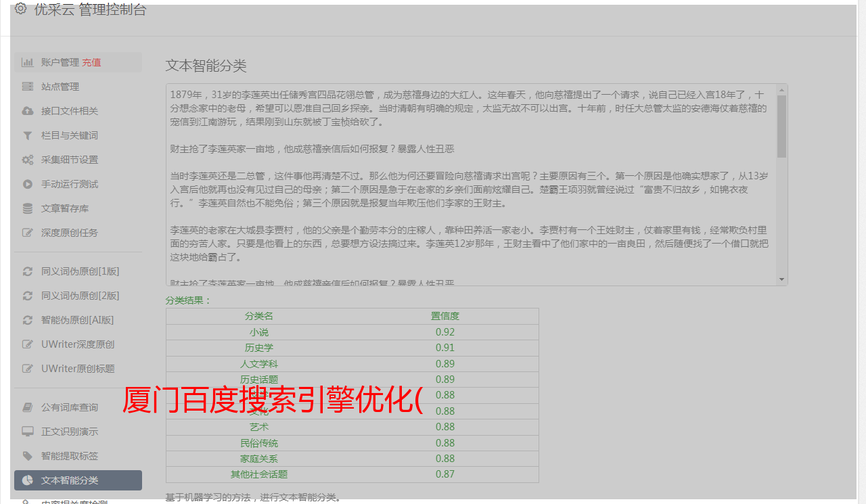Screen dimensions: 866x504
Task: Select the 民俗传统 category cell
Action: pos(259,443)
